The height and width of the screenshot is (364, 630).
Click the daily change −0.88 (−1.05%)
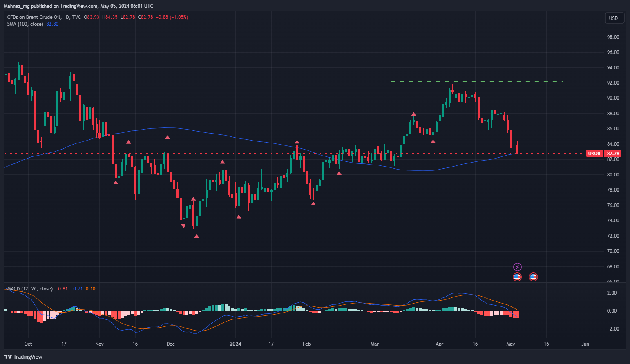tap(172, 17)
